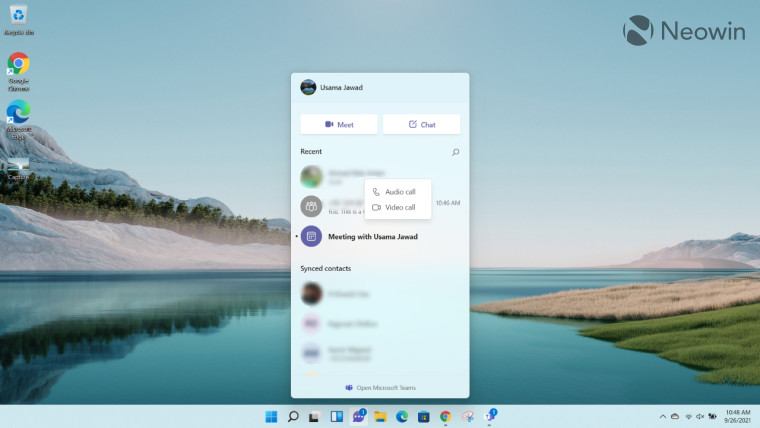Open the Widgets panel from taskbar
The height and width of the screenshot is (428, 760).
(x=336, y=416)
